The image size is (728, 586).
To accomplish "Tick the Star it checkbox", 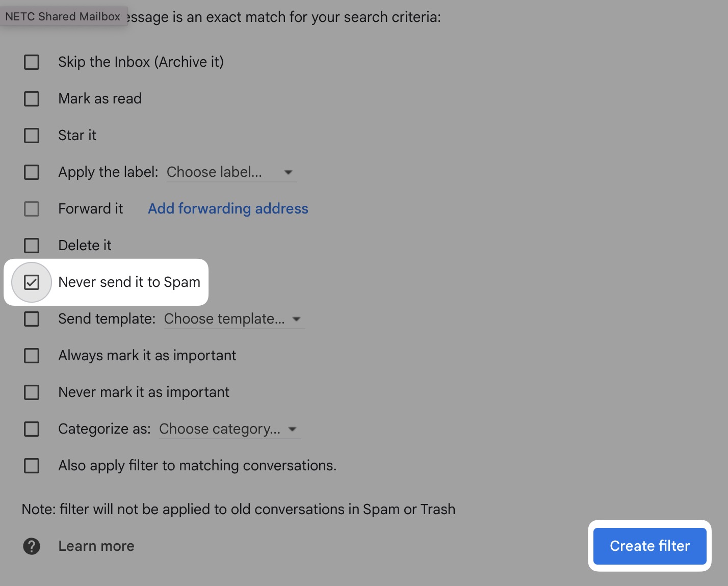I will coord(32,136).
